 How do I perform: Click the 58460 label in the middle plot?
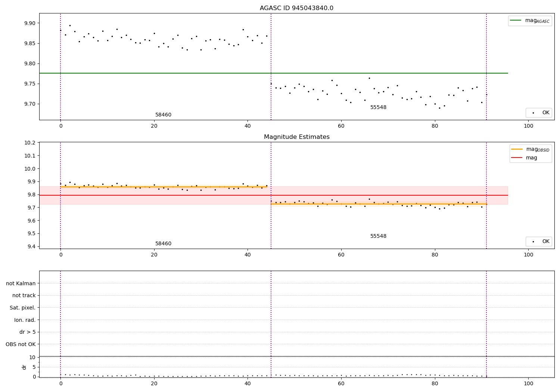pyautogui.click(x=163, y=244)
